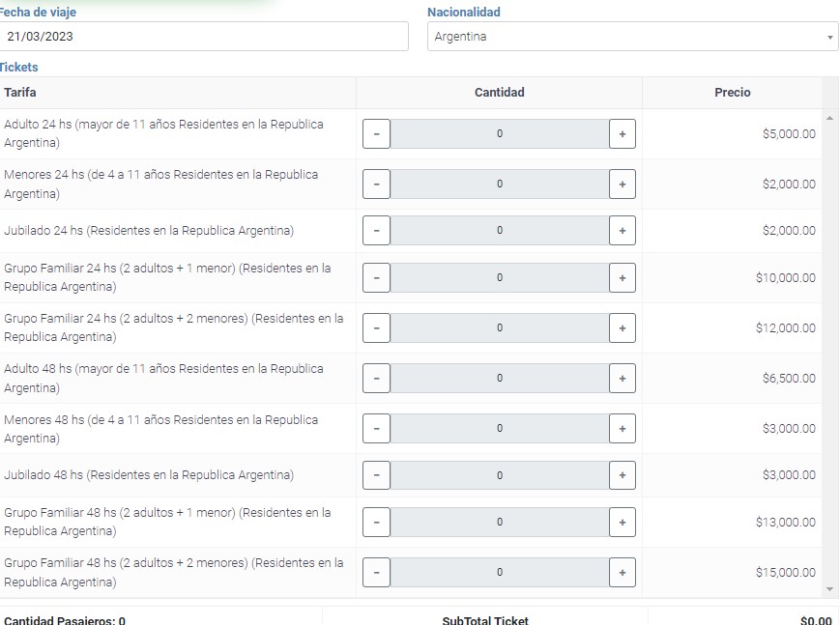Decrease Jubilado 48 hs quantity

[x=376, y=475]
